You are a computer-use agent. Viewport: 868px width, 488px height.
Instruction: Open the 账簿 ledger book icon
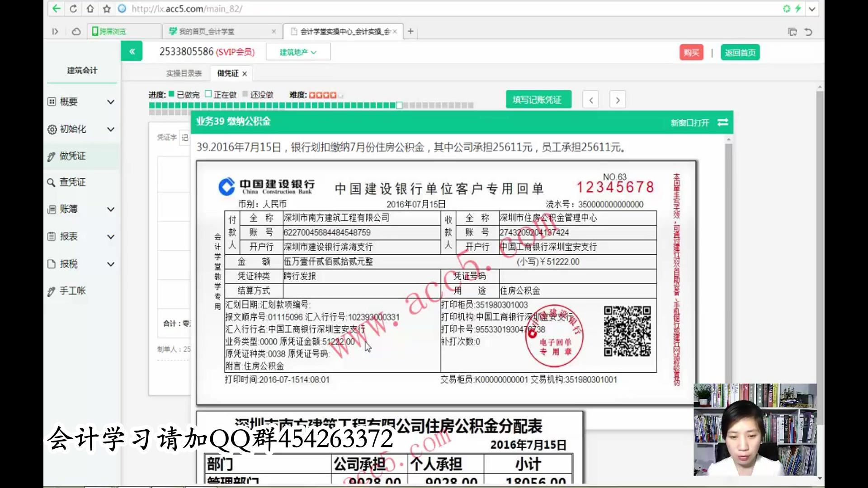52,209
